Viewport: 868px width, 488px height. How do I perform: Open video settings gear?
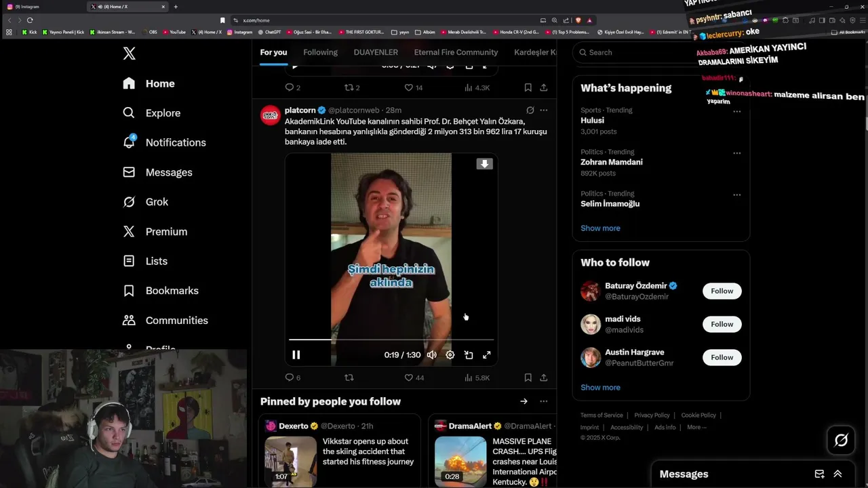[x=450, y=354]
